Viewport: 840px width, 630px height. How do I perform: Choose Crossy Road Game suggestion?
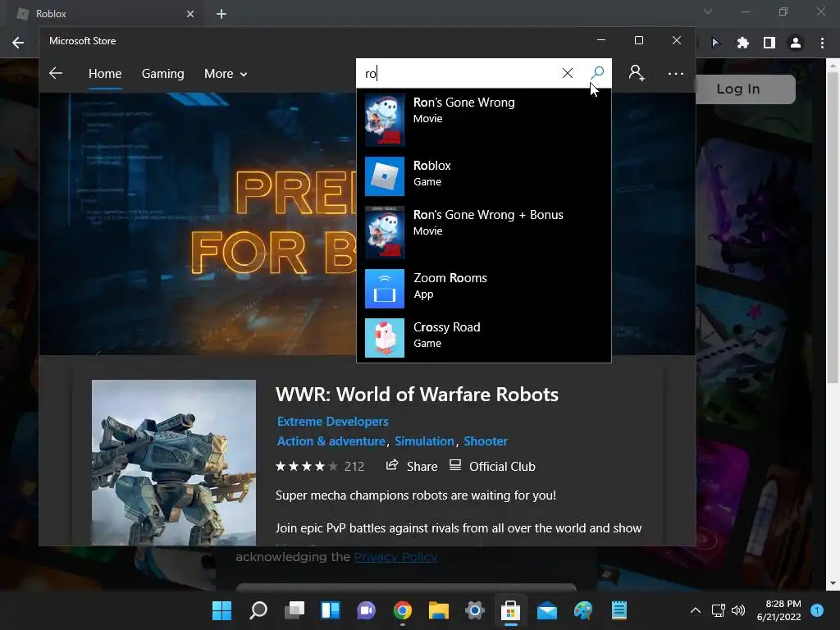(x=484, y=338)
